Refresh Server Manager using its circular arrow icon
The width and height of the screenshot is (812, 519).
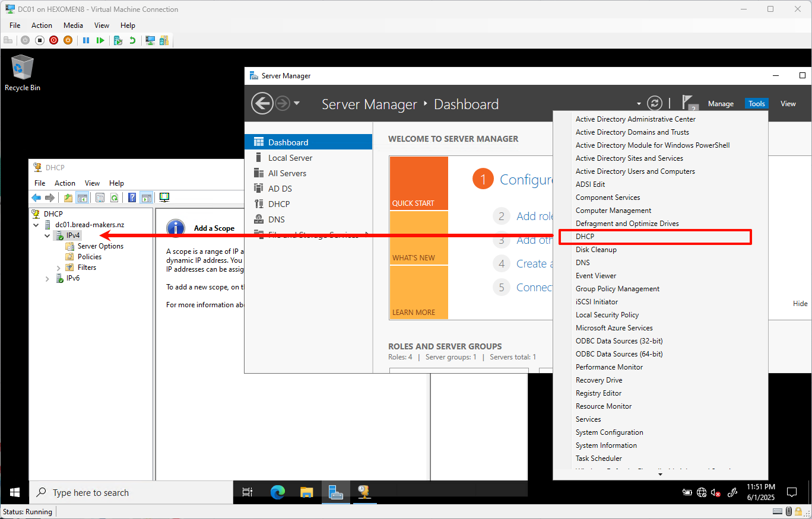(654, 103)
